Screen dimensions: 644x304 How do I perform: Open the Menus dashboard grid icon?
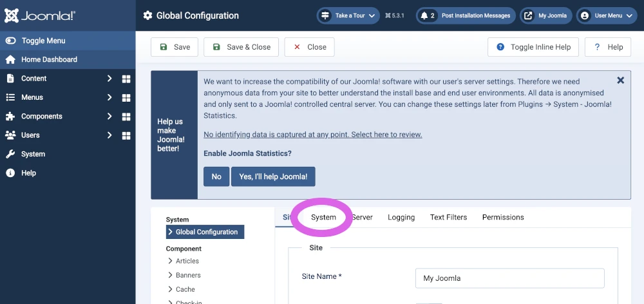click(x=126, y=98)
